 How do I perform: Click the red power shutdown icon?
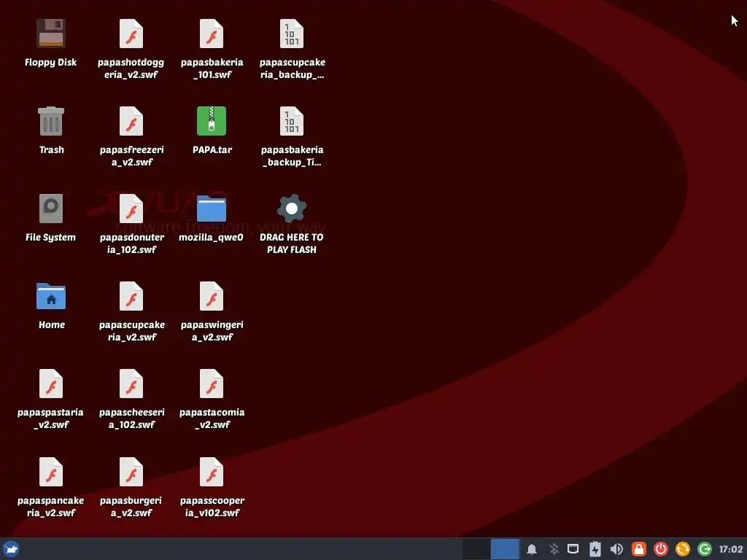(661, 549)
